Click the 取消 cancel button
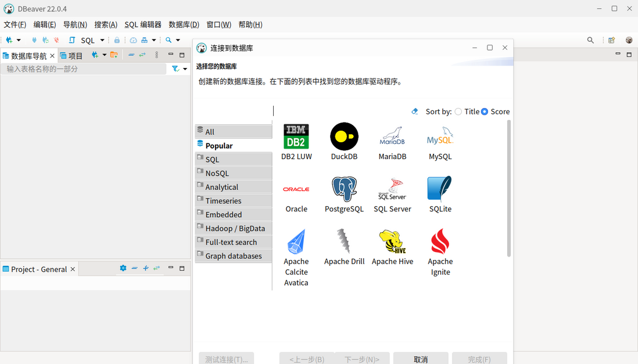638x364 pixels. [x=421, y=359]
